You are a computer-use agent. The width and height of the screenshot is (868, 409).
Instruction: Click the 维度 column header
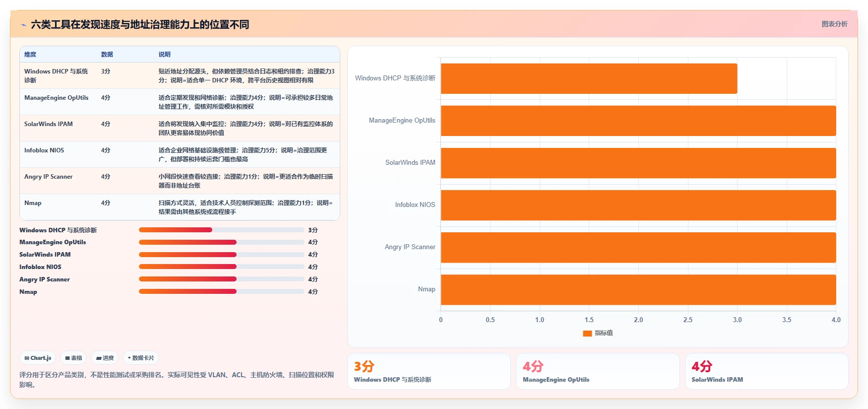(x=30, y=55)
